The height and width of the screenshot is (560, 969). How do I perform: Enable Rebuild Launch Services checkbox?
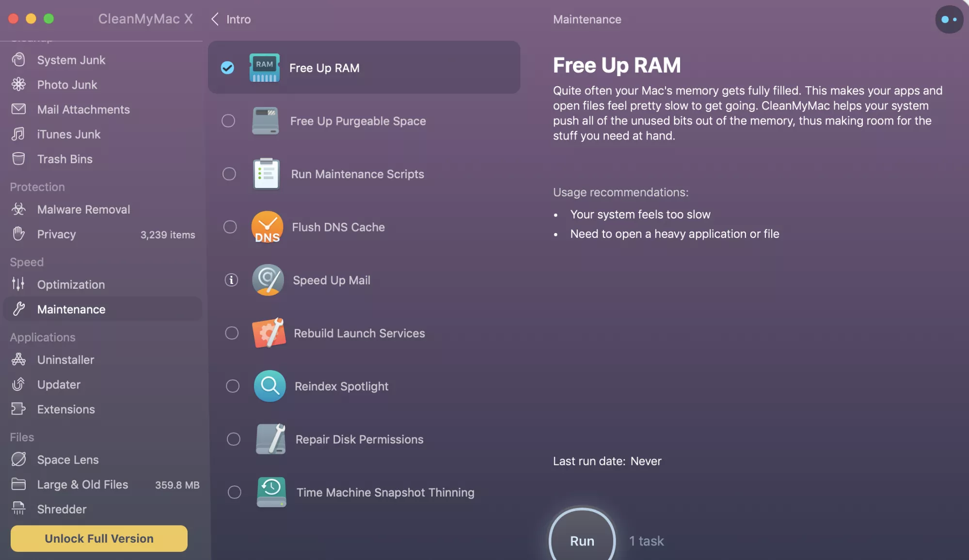pyautogui.click(x=232, y=333)
